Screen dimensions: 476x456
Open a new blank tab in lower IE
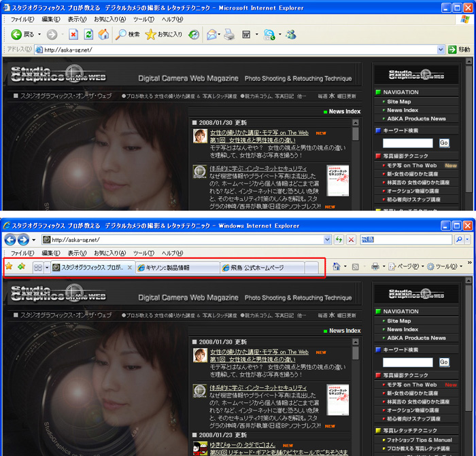click(x=311, y=268)
